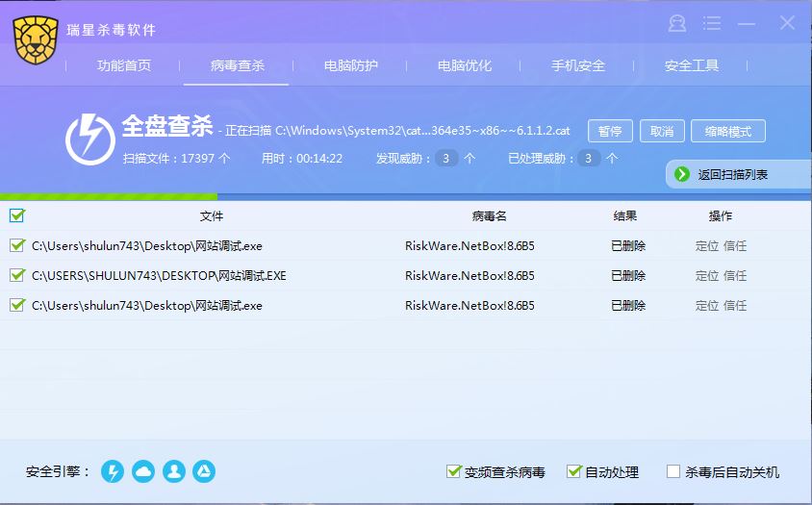Go to 手机安全 tab
The width and height of the screenshot is (812, 505).
pos(578,65)
